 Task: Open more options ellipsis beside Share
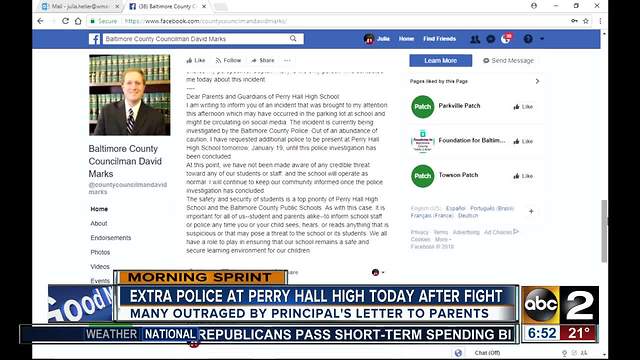287,60
